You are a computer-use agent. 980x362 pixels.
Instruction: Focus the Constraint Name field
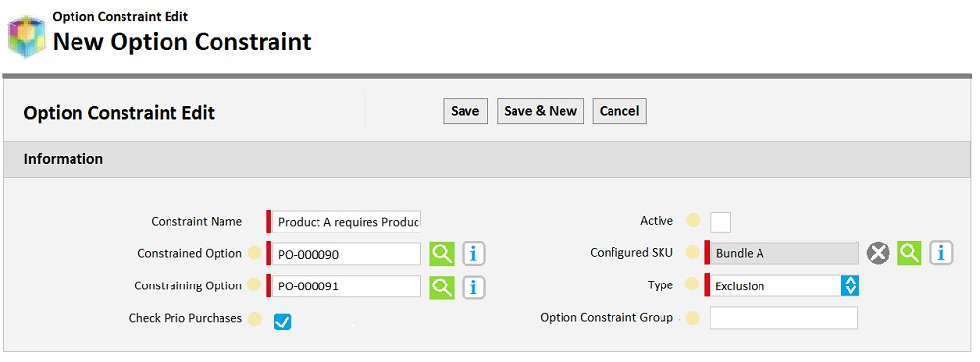347,222
